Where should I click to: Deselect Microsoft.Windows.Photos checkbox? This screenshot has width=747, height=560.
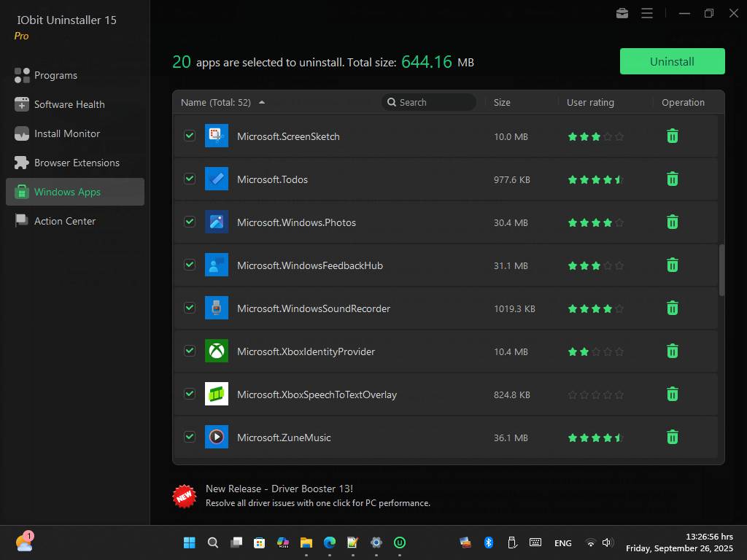coord(190,222)
